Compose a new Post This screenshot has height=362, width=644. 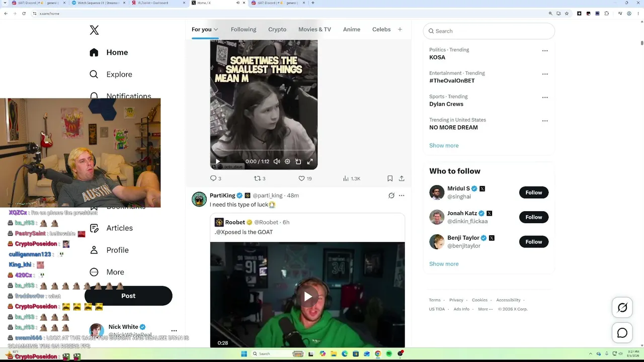pos(128,296)
